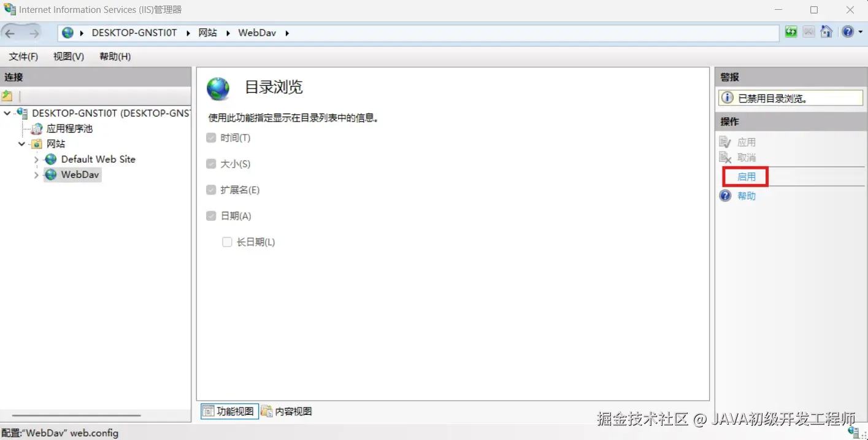Expand the WebDav tree node
The width and height of the screenshot is (868, 440).
point(37,174)
